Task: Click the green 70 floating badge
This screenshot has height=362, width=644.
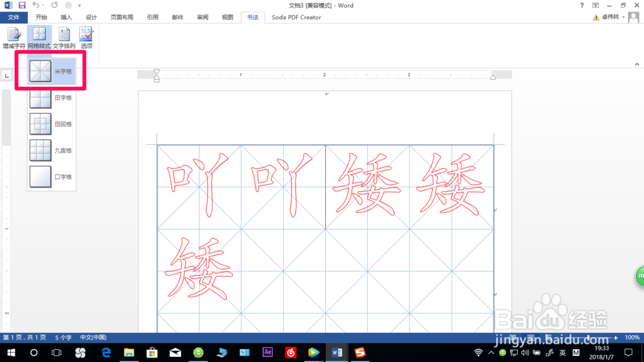Action: (640, 276)
